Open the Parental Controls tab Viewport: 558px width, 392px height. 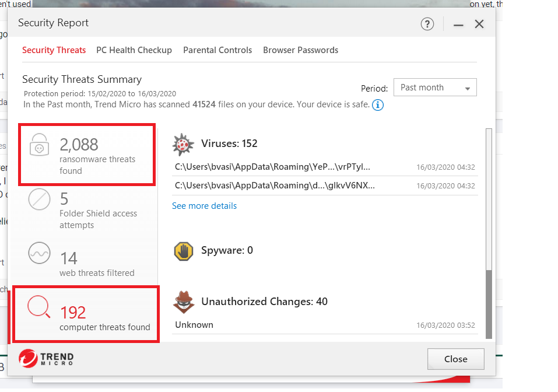[x=217, y=50]
